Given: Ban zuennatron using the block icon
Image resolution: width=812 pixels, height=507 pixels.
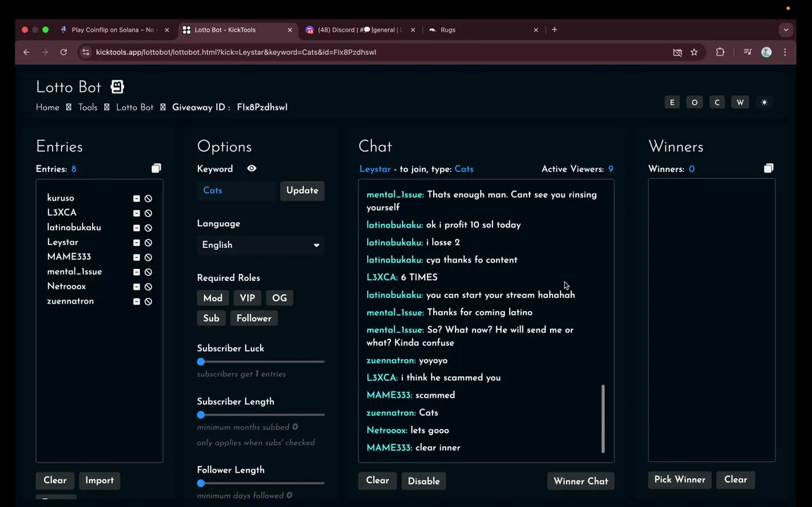Looking at the screenshot, I should tap(148, 301).
